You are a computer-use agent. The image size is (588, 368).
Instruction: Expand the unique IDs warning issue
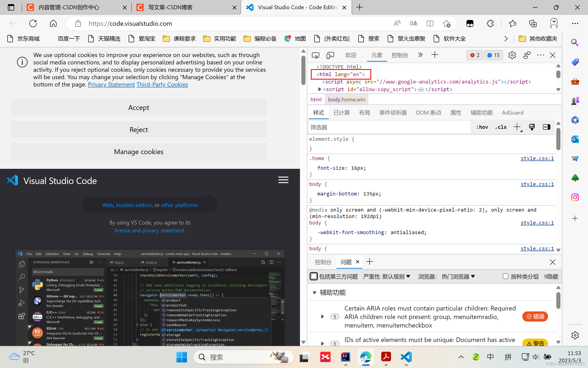tap(322, 343)
